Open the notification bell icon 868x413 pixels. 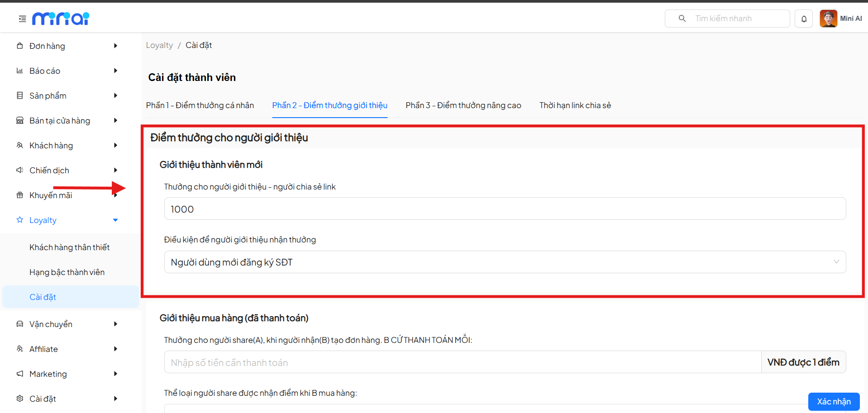click(804, 19)
